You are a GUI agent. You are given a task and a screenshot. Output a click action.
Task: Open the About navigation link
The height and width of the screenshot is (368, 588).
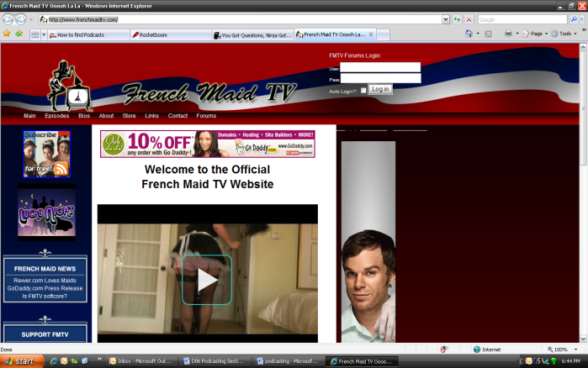106,116
